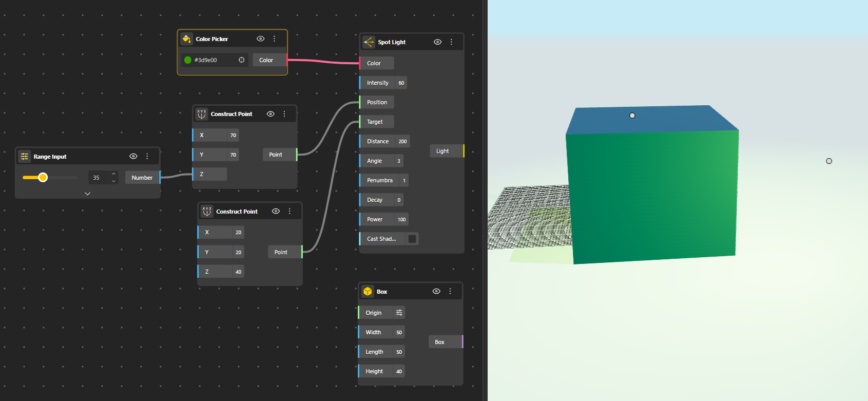Viewport: 868px width, 401px height.
Task: Click the eyedropper icon in Color Picker
Action: coord(241,60)
